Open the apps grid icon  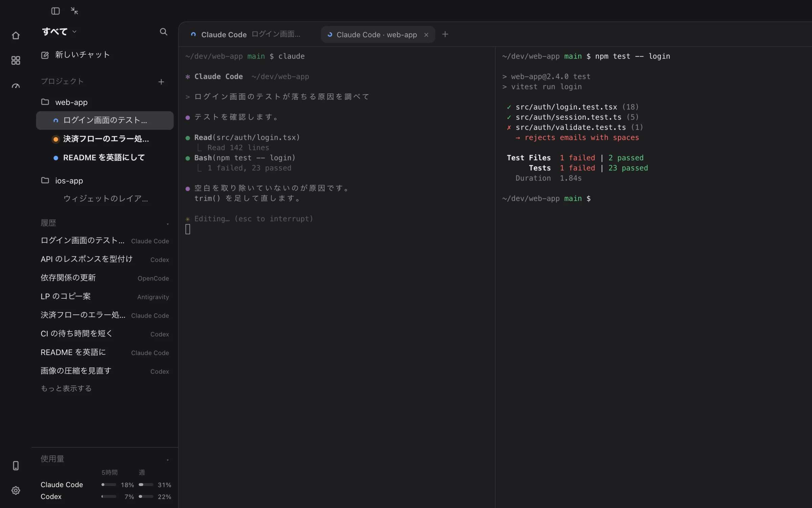point(16,60)
